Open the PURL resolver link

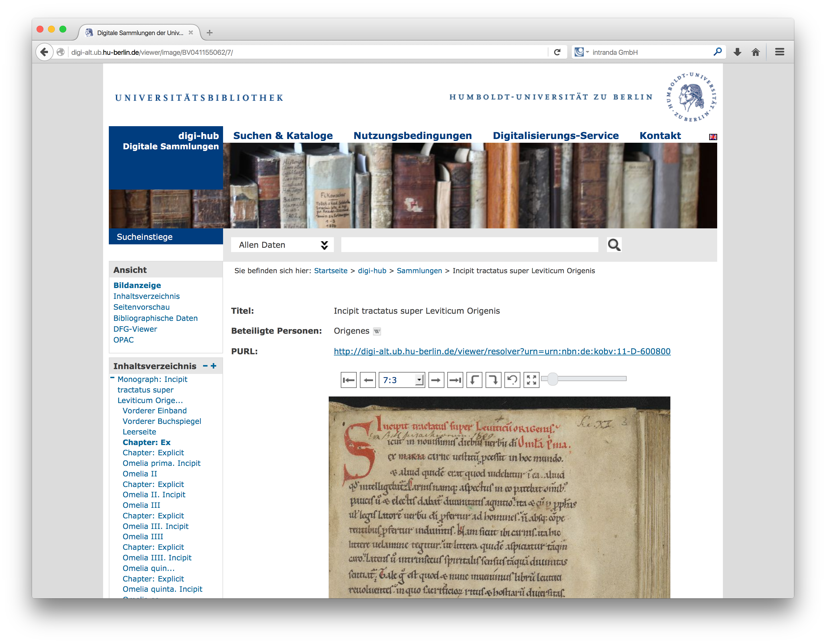[502, 351]
